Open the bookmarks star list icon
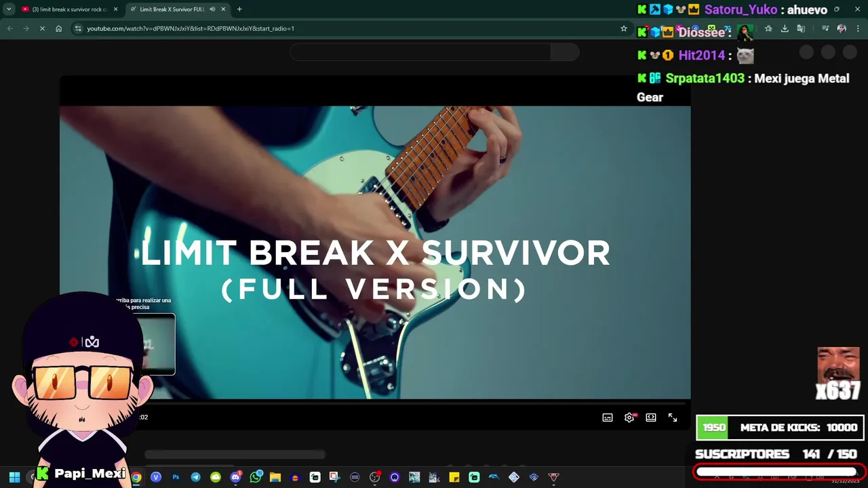Viewport: 868px width, 488px height. pos(768,28)
